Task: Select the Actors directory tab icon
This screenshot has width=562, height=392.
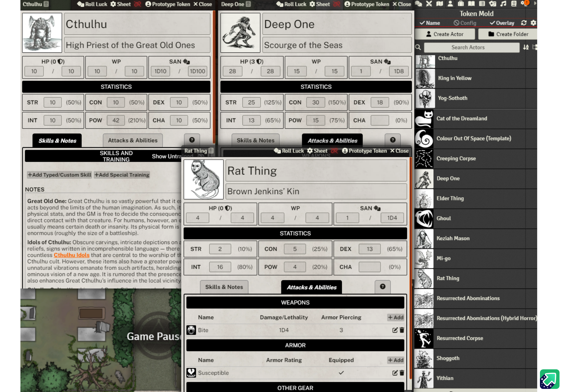Action: (450, 4)
